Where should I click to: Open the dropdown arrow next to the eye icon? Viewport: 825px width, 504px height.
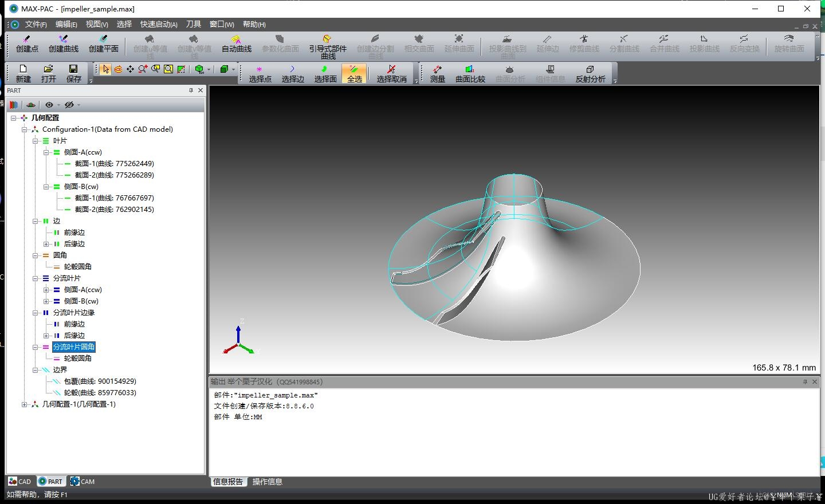[x=58, y=105]
